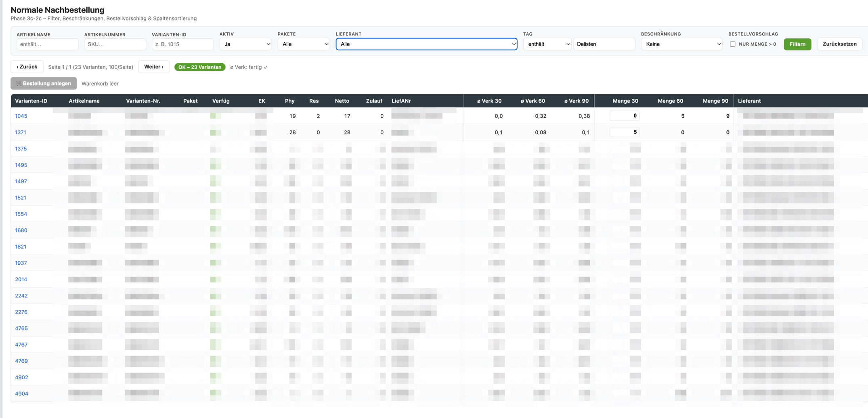Open the Pakete dropdown
868x418 pixels.
click(x=304, y=44)
